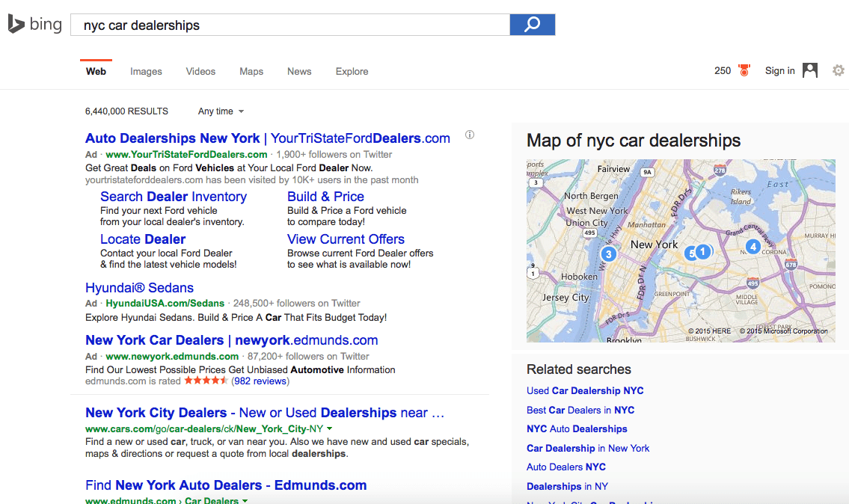849x504 pixels.
Task: Click the magnifying glass search button
Action: pyautogui.click(x=533, y=25)
